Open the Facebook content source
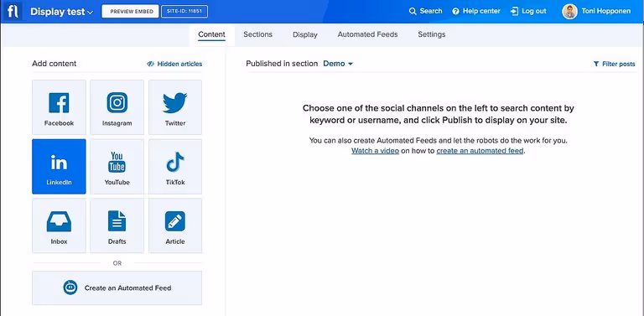The image size is (644, 316). pos(59,107)
